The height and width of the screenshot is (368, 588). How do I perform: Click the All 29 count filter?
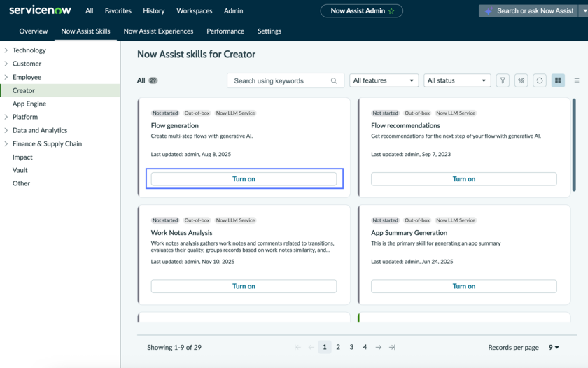148,80
